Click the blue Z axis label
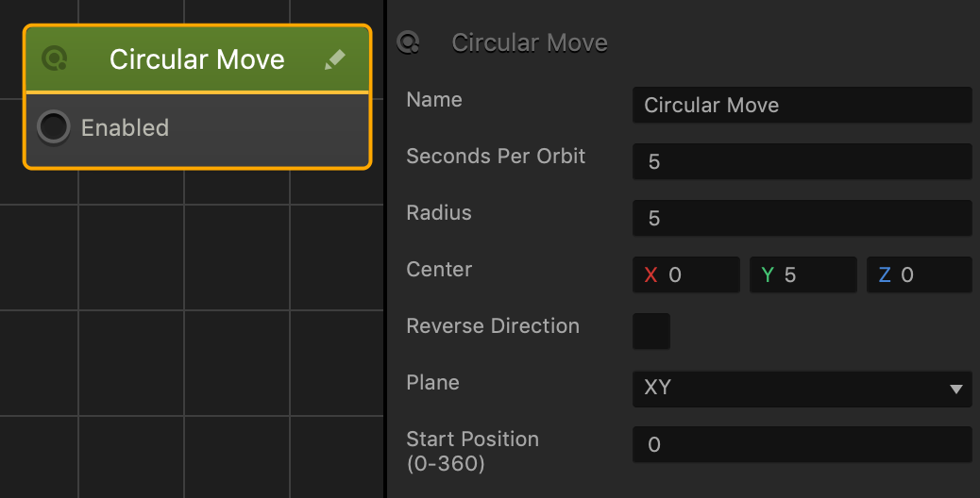Screen dimensions: 980x498 885,274
